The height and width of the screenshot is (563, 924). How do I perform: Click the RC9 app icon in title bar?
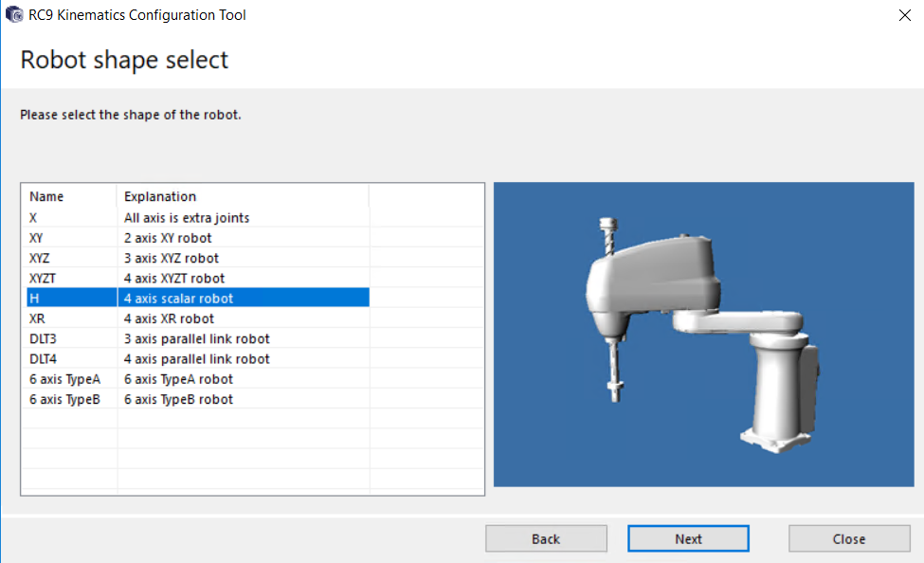click(14, 14)
